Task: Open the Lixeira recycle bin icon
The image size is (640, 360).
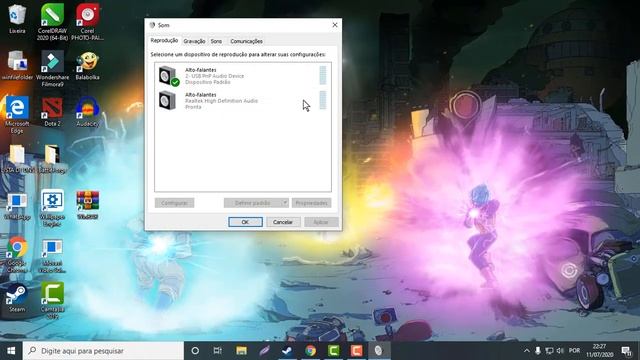Action: click(x=17, y=19)
